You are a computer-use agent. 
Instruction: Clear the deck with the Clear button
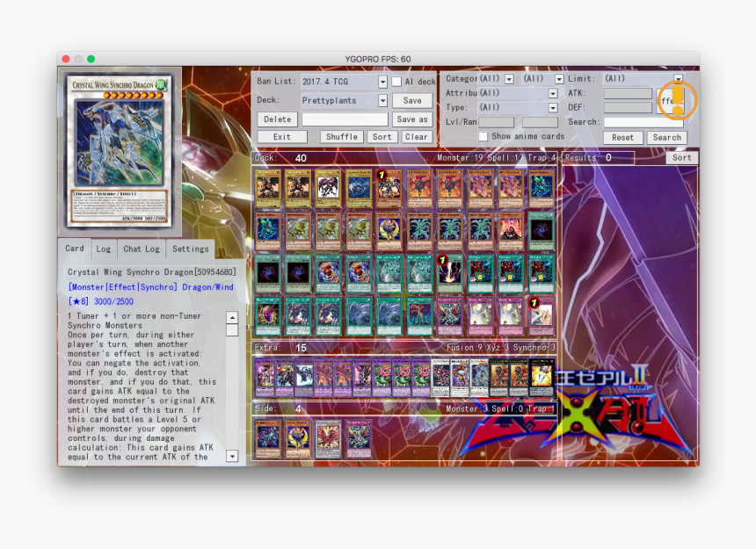pos(416,137)
